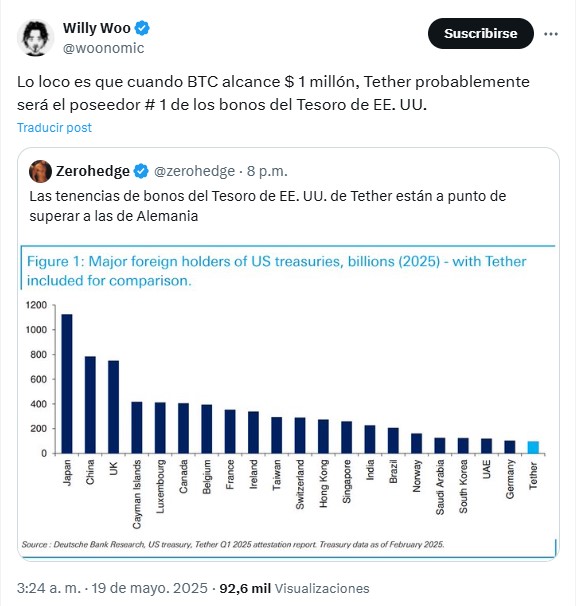The image size is (585, 606).
Task: Open Willy Woo's profile avatar
Action: 35,38
